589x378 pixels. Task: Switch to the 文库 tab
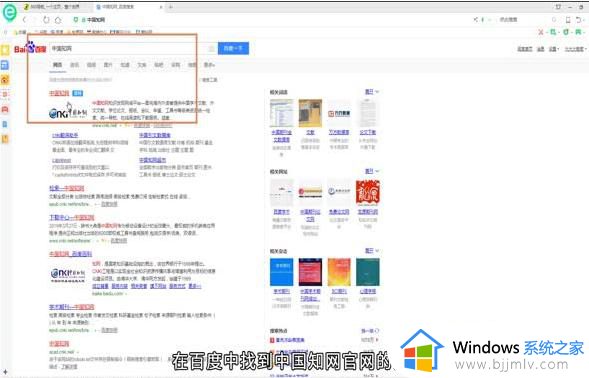coord(142,65)
